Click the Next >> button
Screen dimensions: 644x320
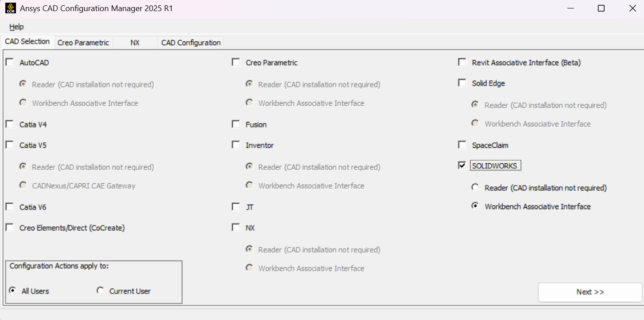590,292
